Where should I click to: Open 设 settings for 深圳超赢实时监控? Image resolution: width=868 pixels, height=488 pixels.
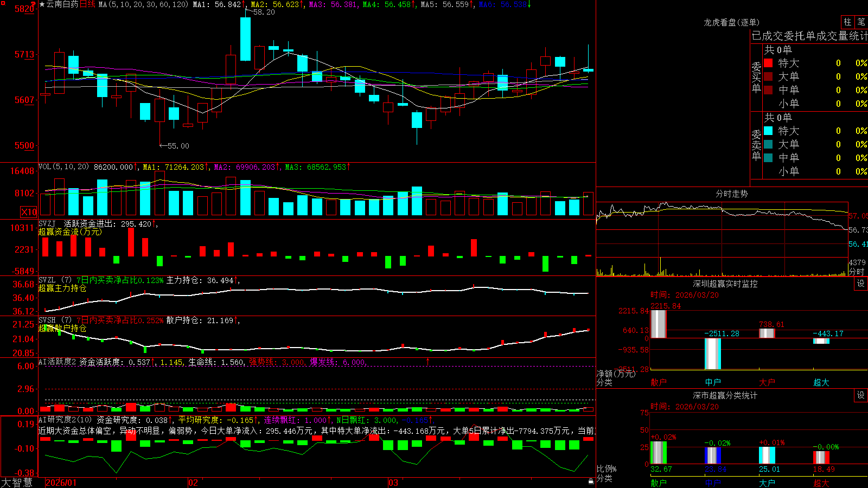pos(861,284)
